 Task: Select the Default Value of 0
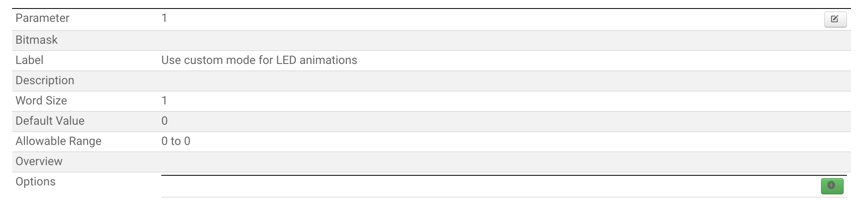164,121
